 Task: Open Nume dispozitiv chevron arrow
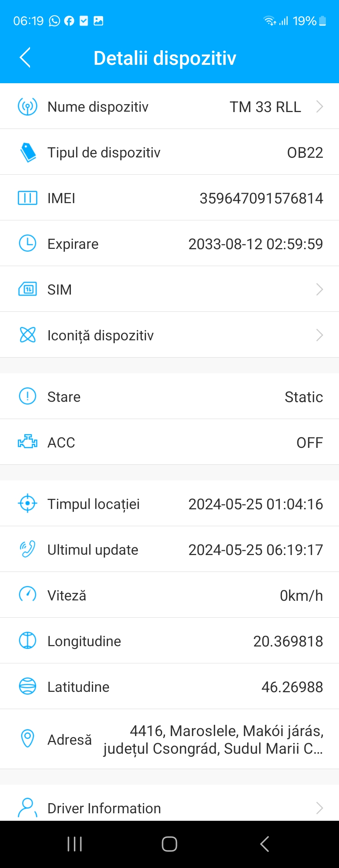click(x=319, y=107)
